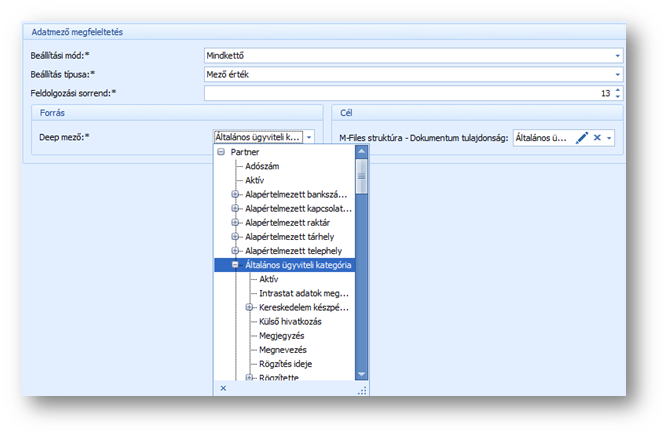Toggle the Deep mező dropdown arrow
Screen dimensions: 668x438
coord(309,137)
